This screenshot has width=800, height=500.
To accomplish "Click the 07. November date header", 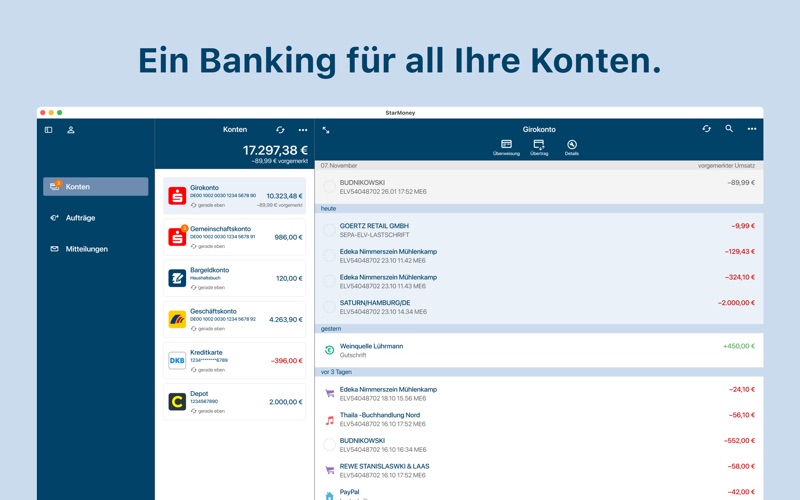I will (339, 166).
